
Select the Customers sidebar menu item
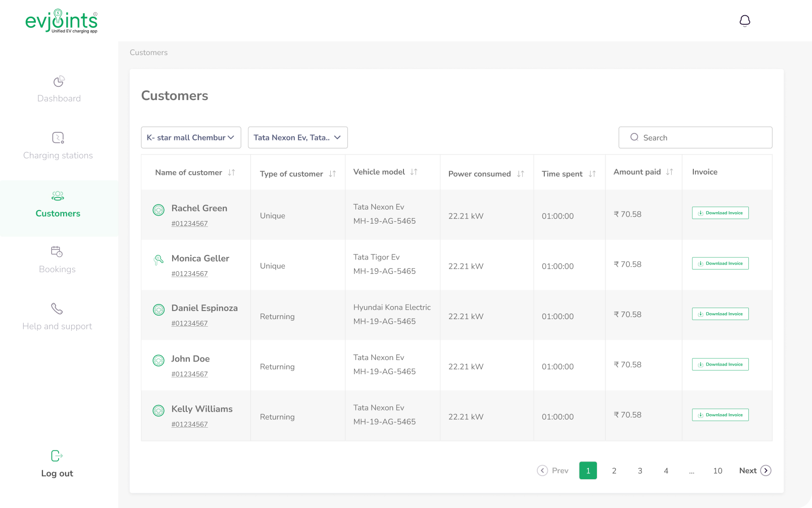(x=58, y=205)
